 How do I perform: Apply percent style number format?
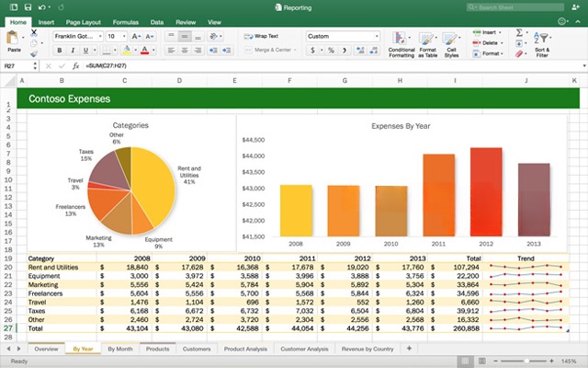(331, 51)
